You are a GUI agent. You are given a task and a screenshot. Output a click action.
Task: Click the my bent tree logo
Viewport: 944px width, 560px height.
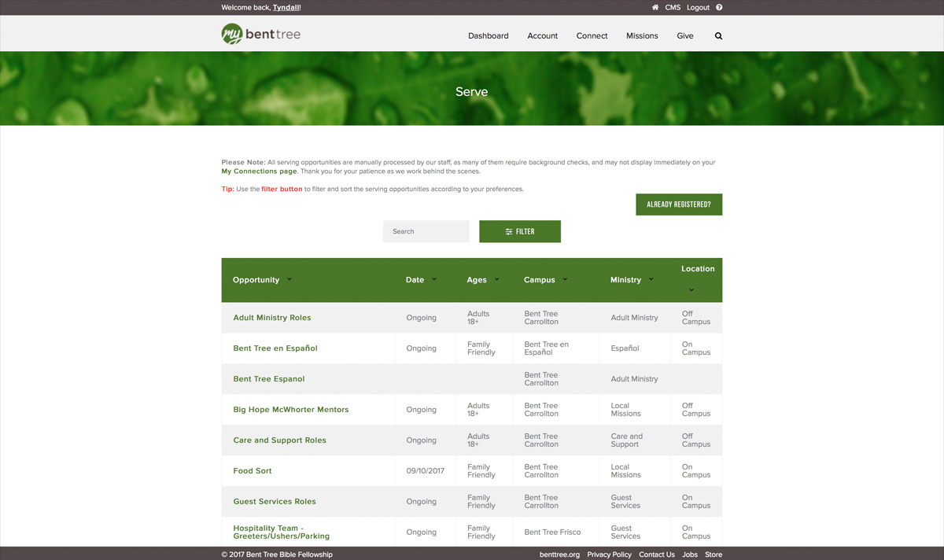click(x=261, y=34)
